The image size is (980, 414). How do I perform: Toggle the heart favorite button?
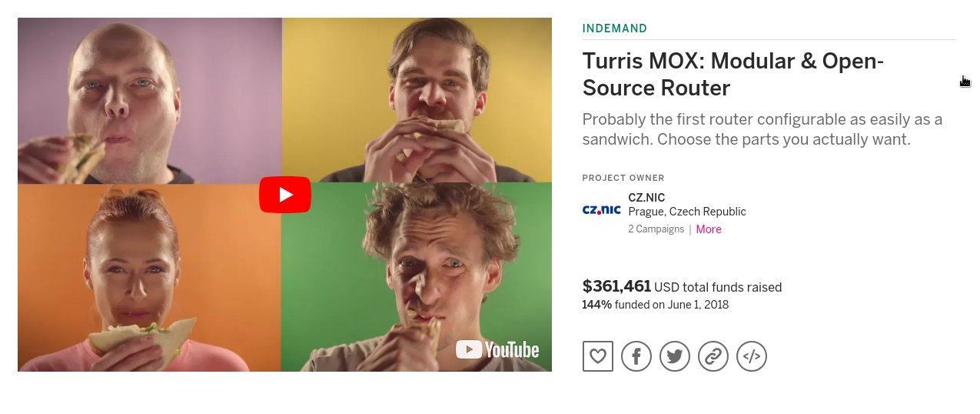(597, 356)
